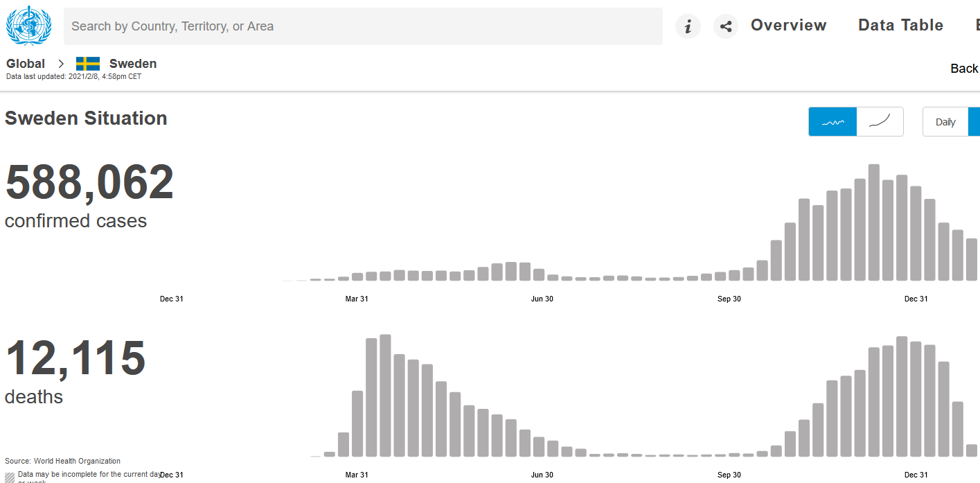
Task: Switch to cumulative curve chart view
Action: 880,122
